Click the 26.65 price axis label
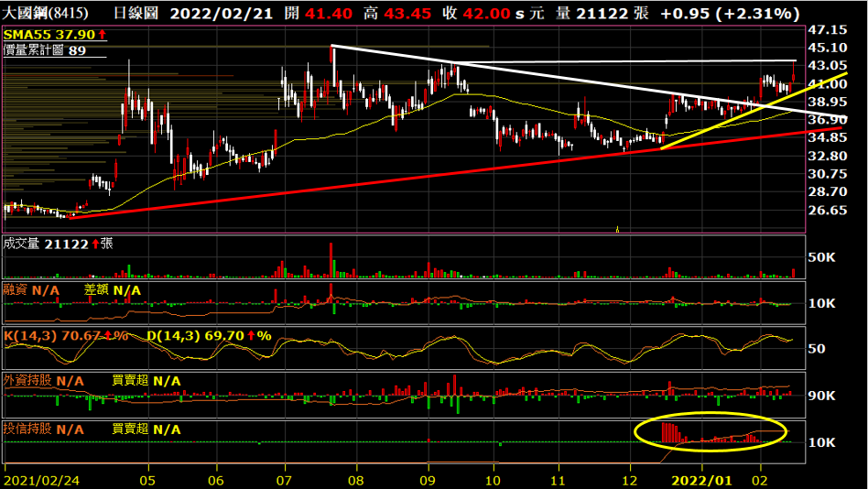This screenshot has width=868, height=489. 828,210
